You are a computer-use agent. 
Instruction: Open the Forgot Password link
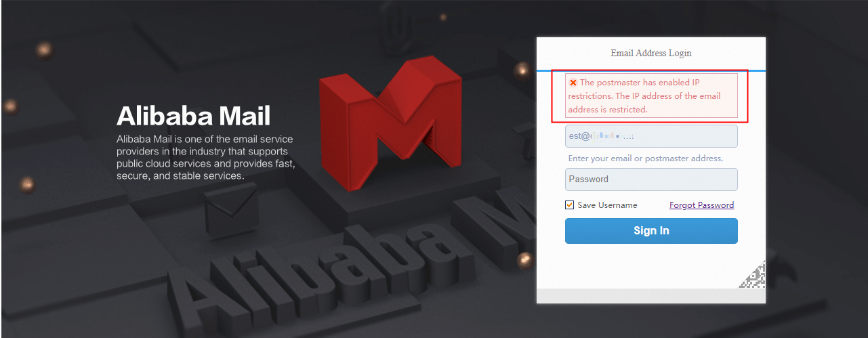pos(701,205)
